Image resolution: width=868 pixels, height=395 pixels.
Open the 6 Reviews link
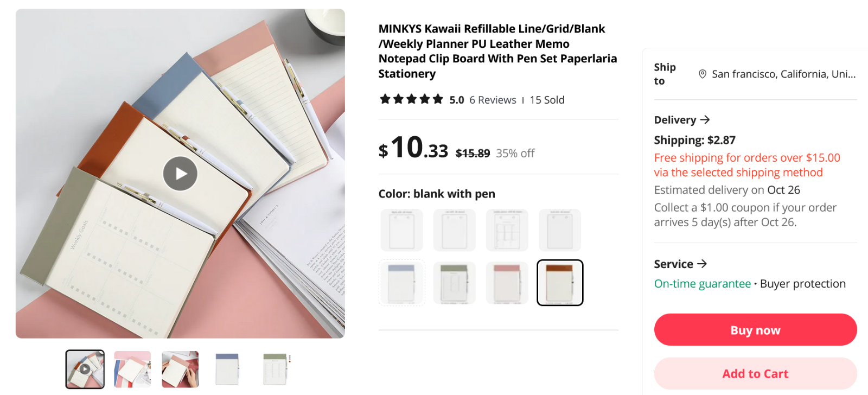pyautogui.click(x=493, y=100)
